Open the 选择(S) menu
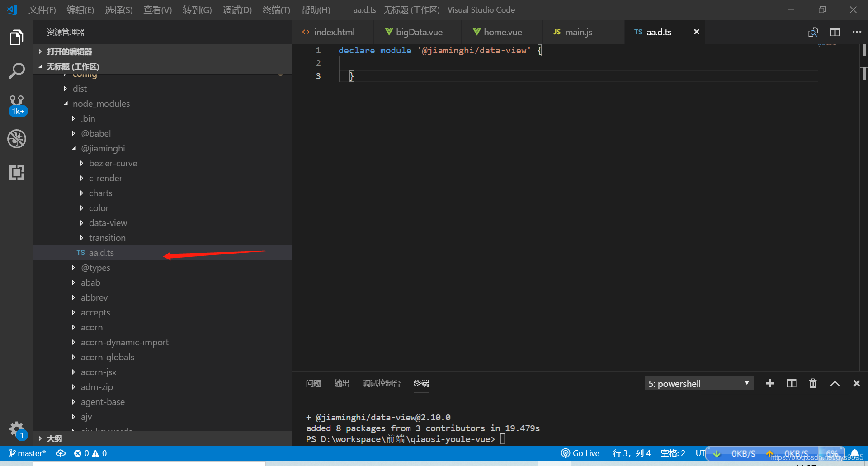 coord(118,9)
